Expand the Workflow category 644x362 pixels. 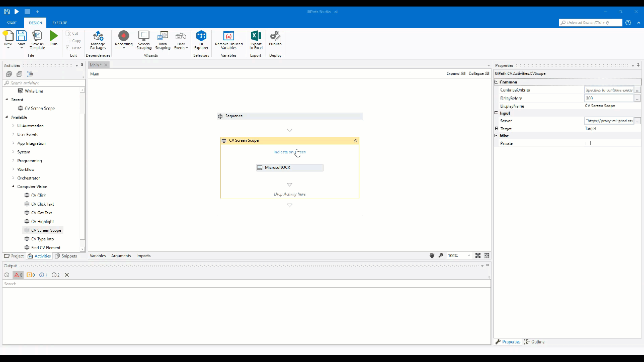(14, 169)
